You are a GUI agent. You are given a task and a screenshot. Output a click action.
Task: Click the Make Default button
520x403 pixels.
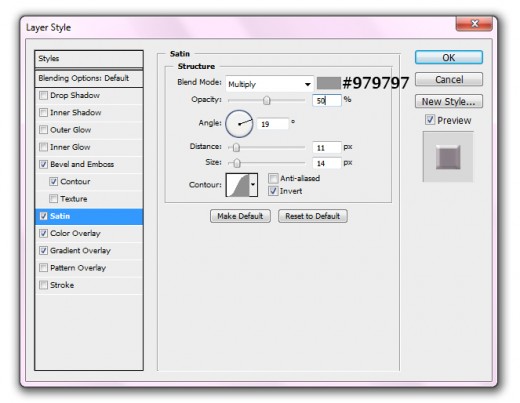pyautogui.click(x=240, y=216)
